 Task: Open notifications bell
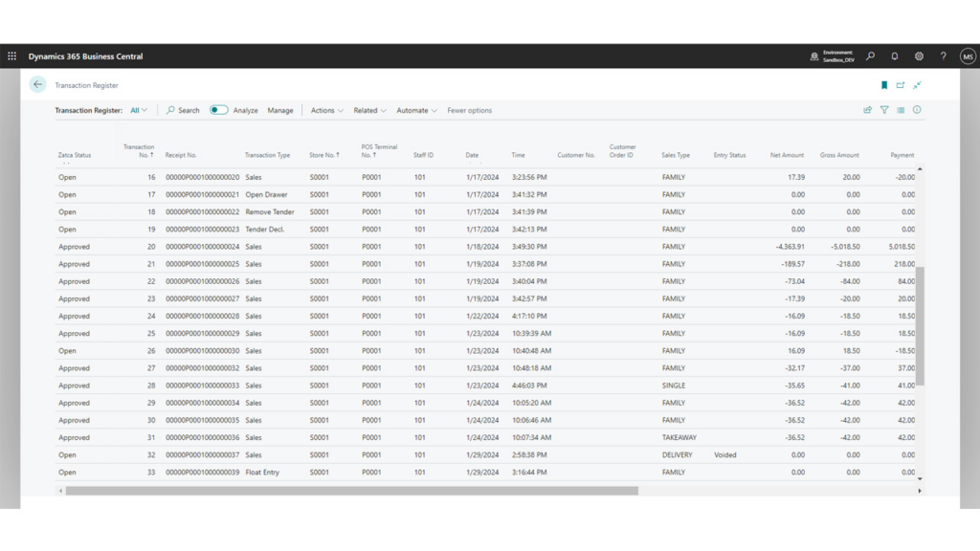(x=895, y=56)
